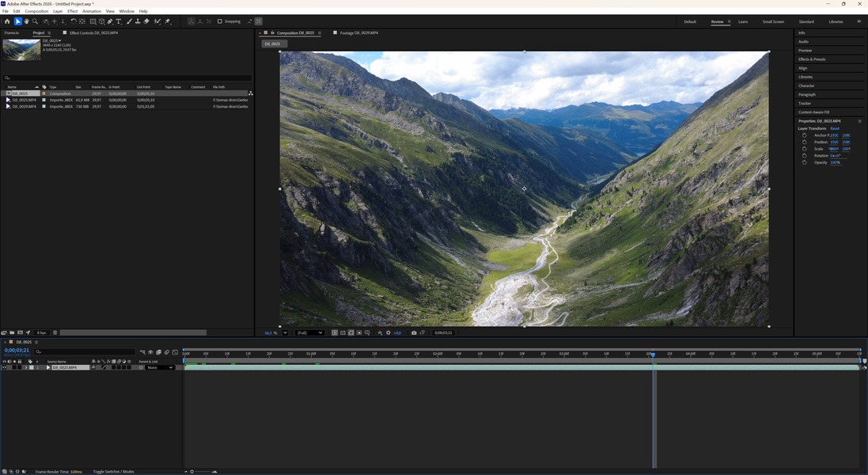The height and width of the screenshot is (475, 868).
Task: Select the Brush tool
Action: tap(128, 21)
